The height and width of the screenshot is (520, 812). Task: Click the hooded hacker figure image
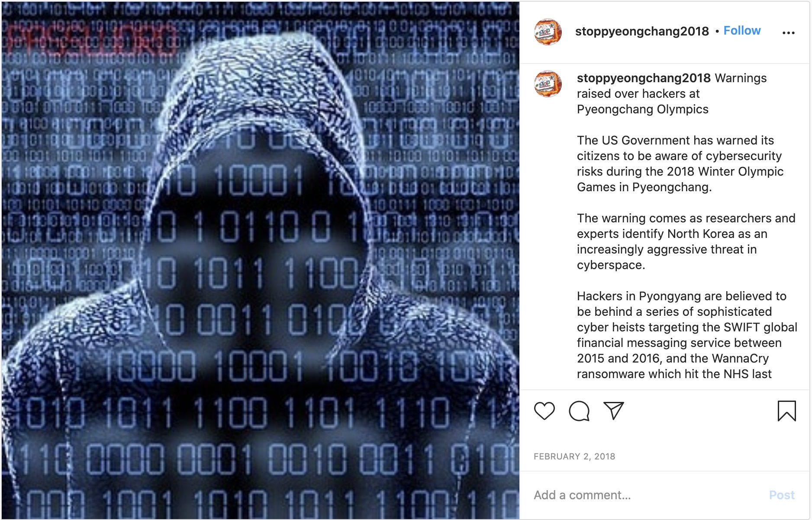pyautogui.click(x=260, y=260)
